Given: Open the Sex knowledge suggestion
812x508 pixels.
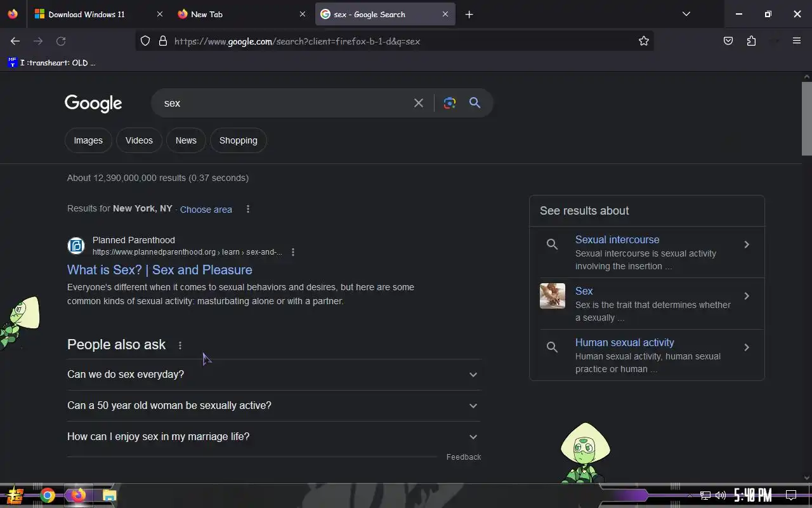Looking at the screenshot, I should [584, 291].
